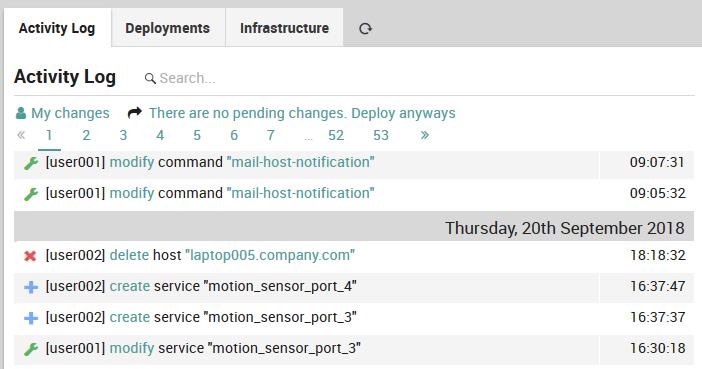This screenshot has height=369, width=702.
Task: Click timestamp 18:18:32
Action: [657, 255]
